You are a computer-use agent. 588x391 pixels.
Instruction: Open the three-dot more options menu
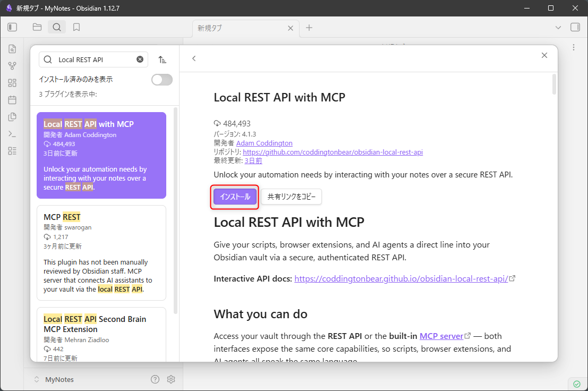click(x=574, y=47)
